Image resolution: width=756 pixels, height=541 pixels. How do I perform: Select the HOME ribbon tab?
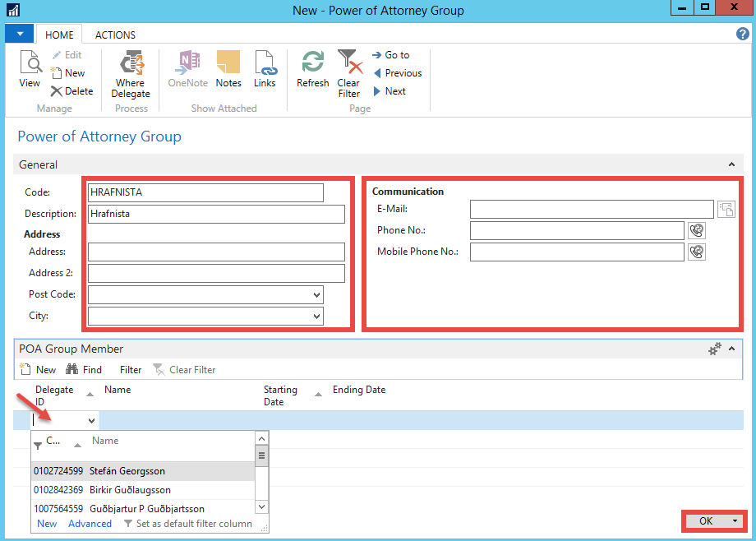[59, 35]
